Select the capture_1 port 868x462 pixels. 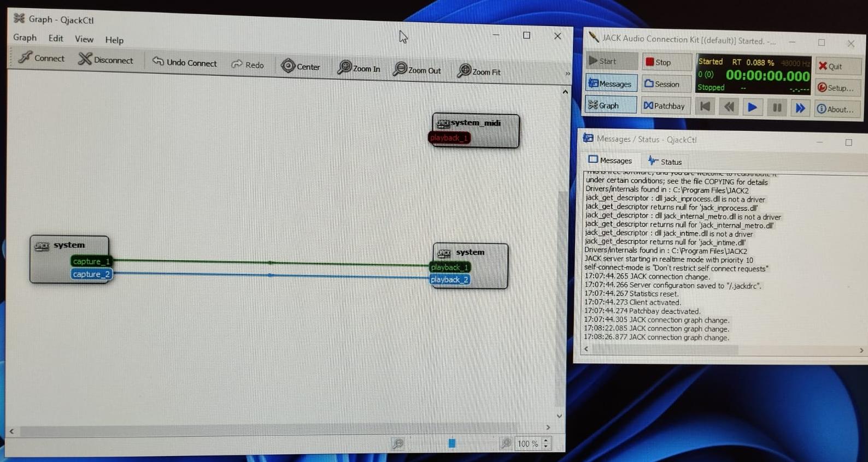point(91,262)
